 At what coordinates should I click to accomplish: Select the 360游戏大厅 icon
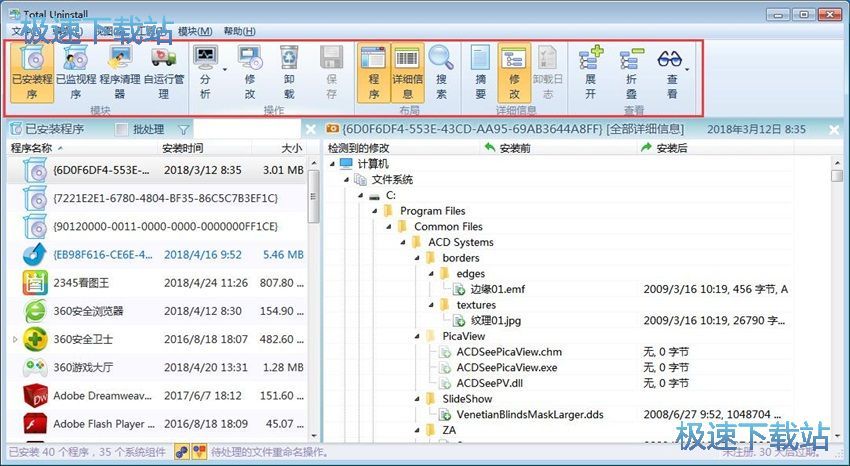35,367
